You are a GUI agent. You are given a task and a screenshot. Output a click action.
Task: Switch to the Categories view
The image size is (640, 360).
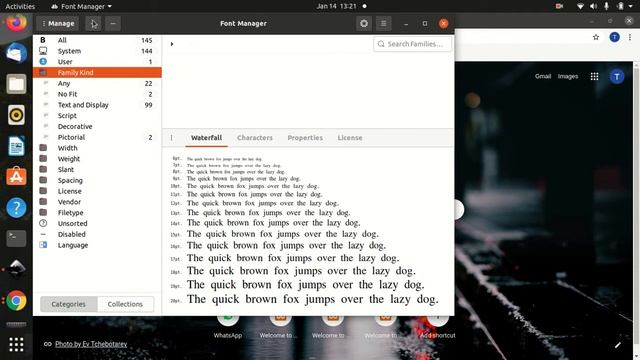[x=69, y=304]
